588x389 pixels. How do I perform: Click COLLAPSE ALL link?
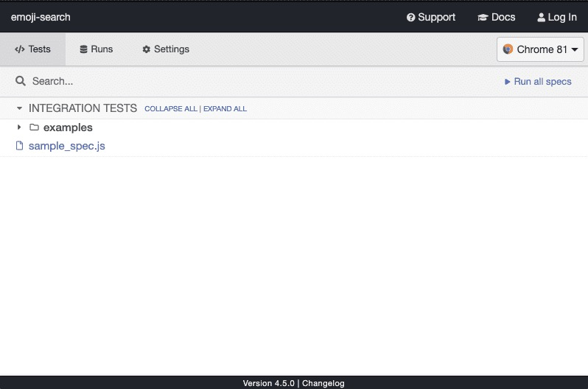(171, 109)
